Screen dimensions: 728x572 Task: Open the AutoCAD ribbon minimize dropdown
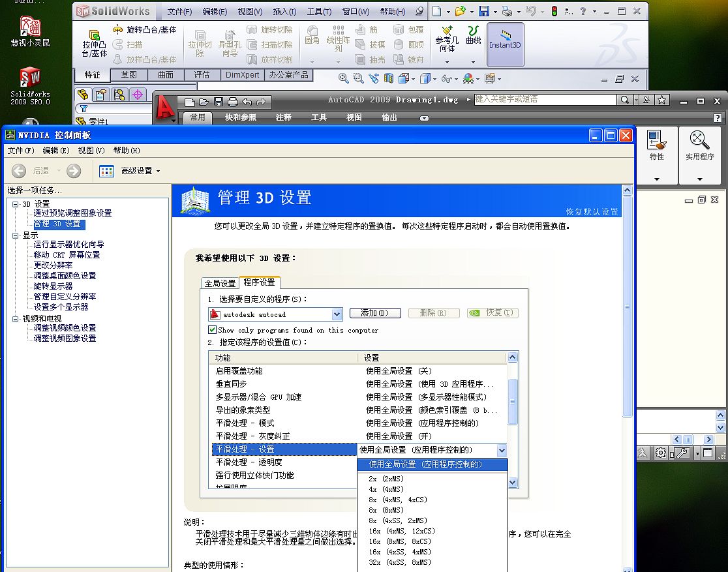pos(424,119)
